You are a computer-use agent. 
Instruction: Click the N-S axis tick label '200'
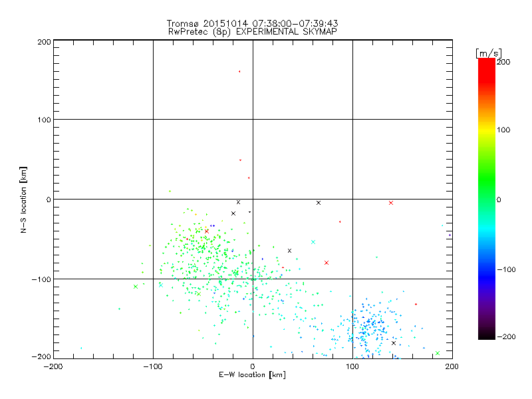pyautogui.click(x=44, y=42)
